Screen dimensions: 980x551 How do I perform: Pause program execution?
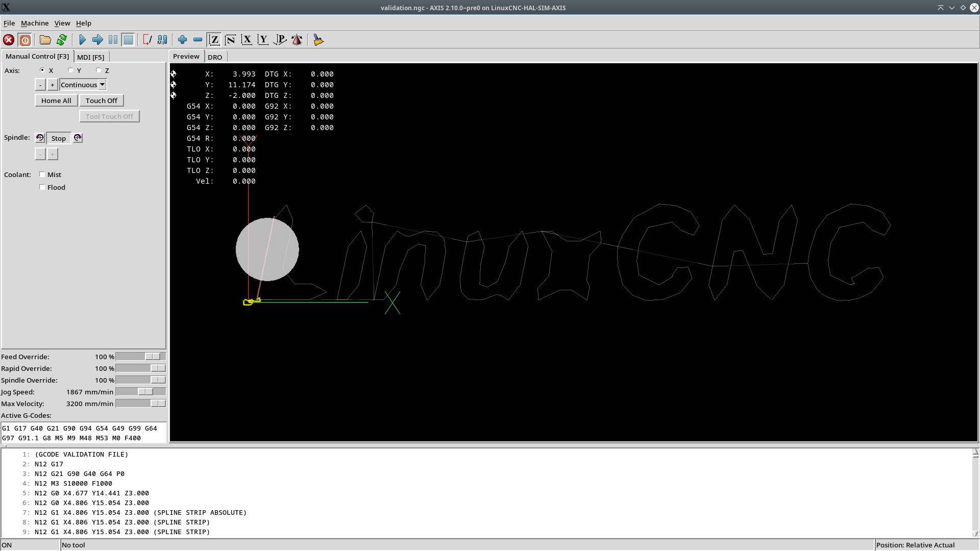(x=113, y=40)
